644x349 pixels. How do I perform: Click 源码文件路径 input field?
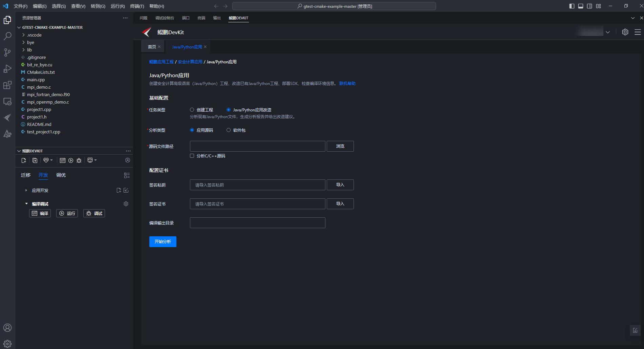tap(258, 146)
